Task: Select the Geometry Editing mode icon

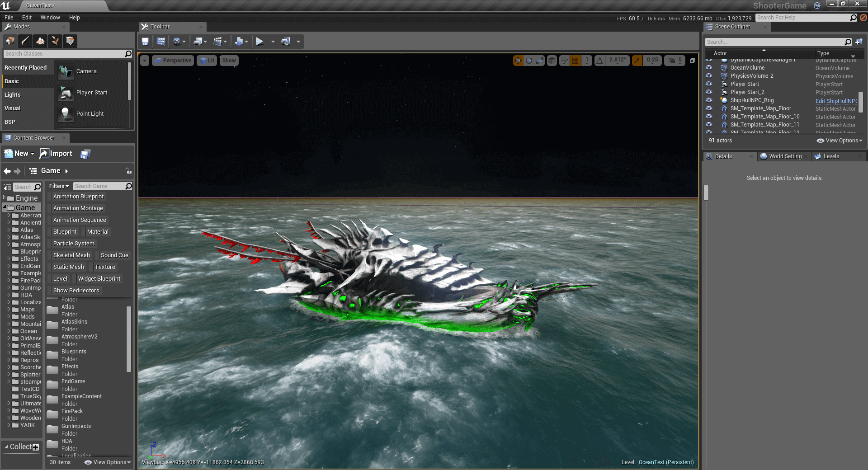Action: tap(70, 41)
